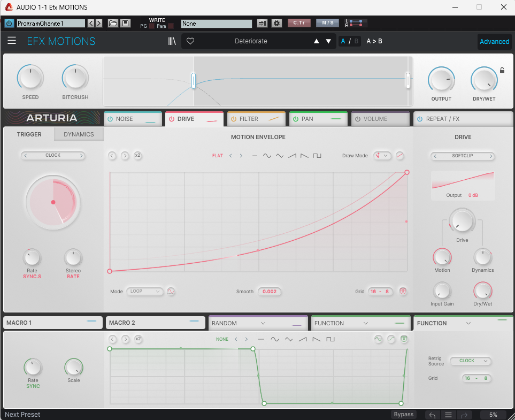Toggle the REPEAT / FX module power
The image size is (515, 420).
(420, 119)
